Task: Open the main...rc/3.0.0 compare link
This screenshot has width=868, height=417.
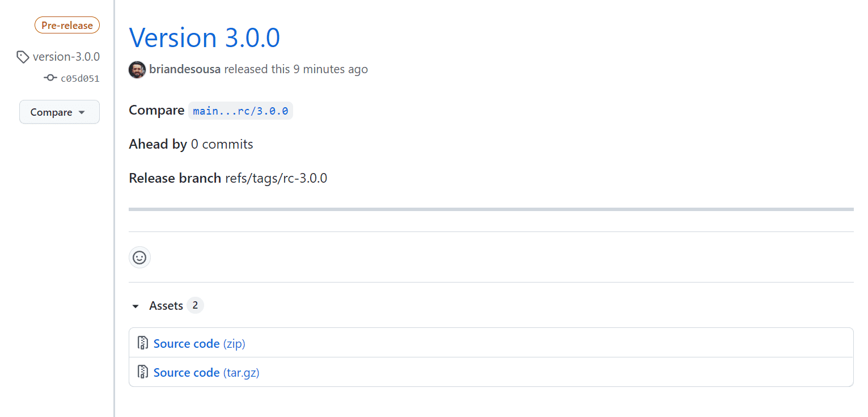Action: click(240, 111)
